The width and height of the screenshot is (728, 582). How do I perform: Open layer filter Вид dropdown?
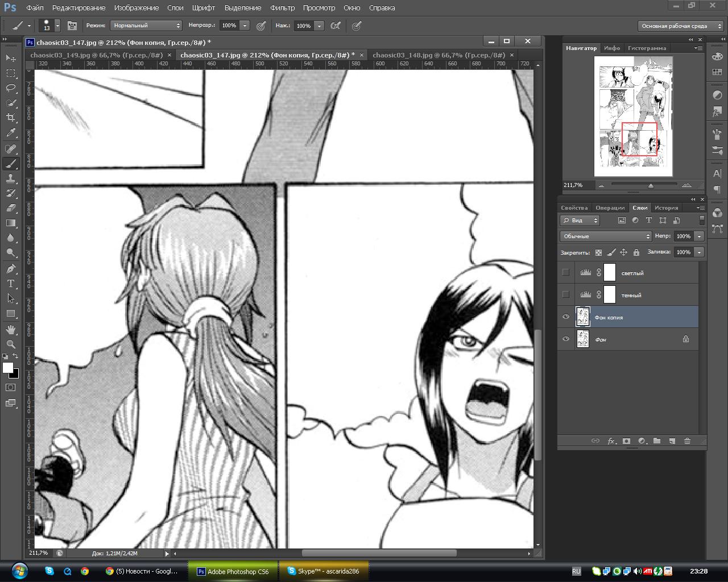[x=580, y=220]
